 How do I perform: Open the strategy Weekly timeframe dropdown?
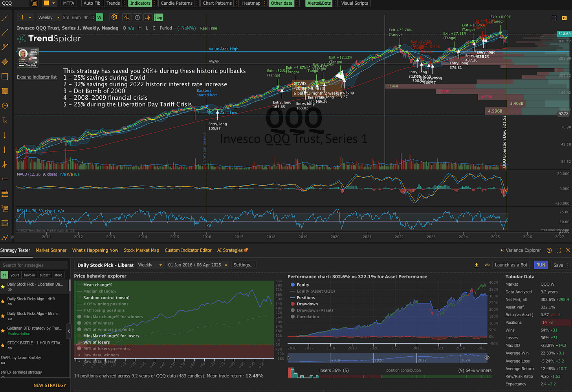[150, 265]
